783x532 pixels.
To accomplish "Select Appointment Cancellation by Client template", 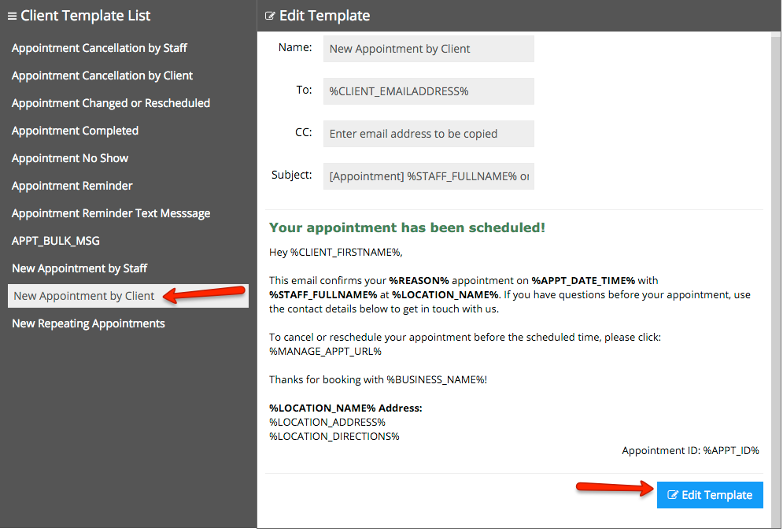I will click(102, 76).
